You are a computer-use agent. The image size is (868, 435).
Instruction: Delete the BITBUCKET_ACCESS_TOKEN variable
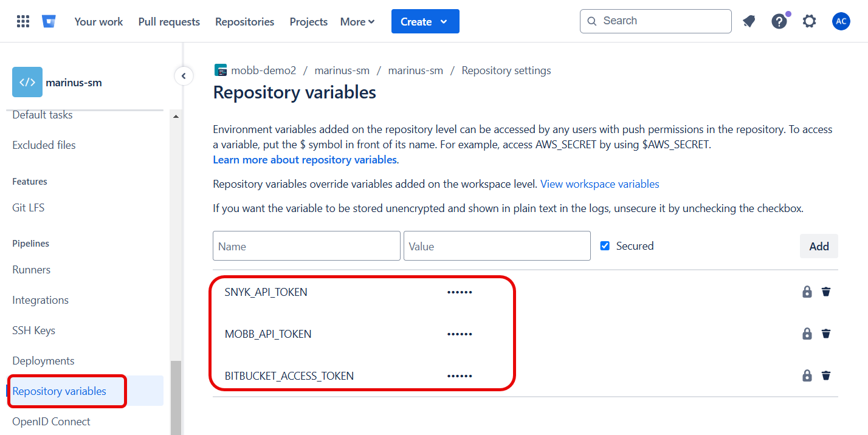(825, 375)
